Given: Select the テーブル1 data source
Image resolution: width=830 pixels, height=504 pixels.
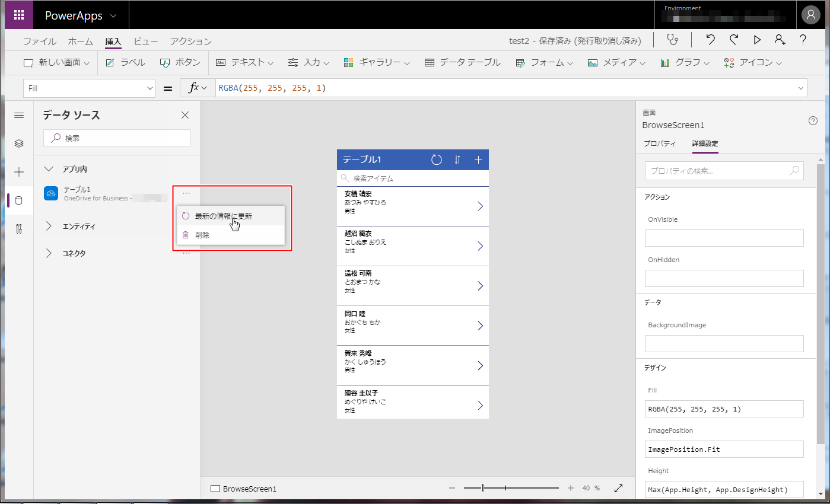Looking at the screenshot, I should tap(106, 193).
